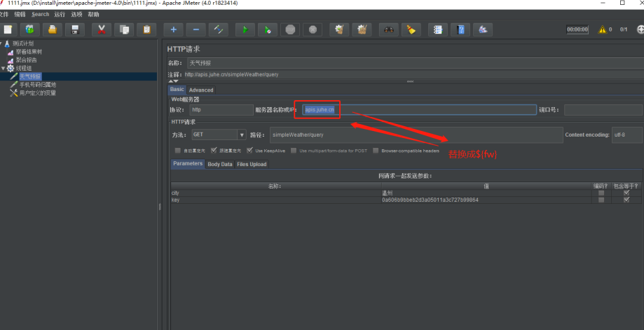Enable Browser-compatible headers checkbox
Screen dimensions: 644x330
tap(376, 151)
